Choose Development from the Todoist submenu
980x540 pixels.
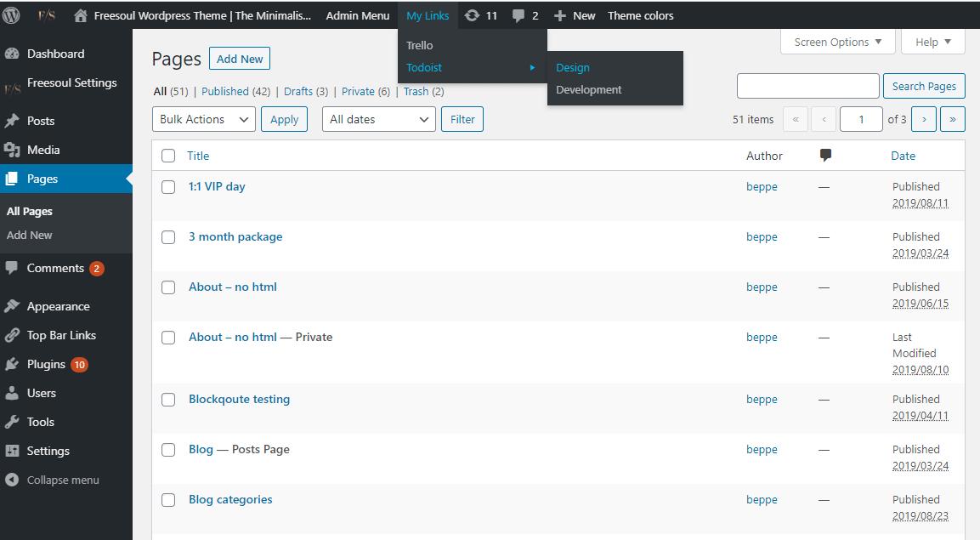(589, 90)
